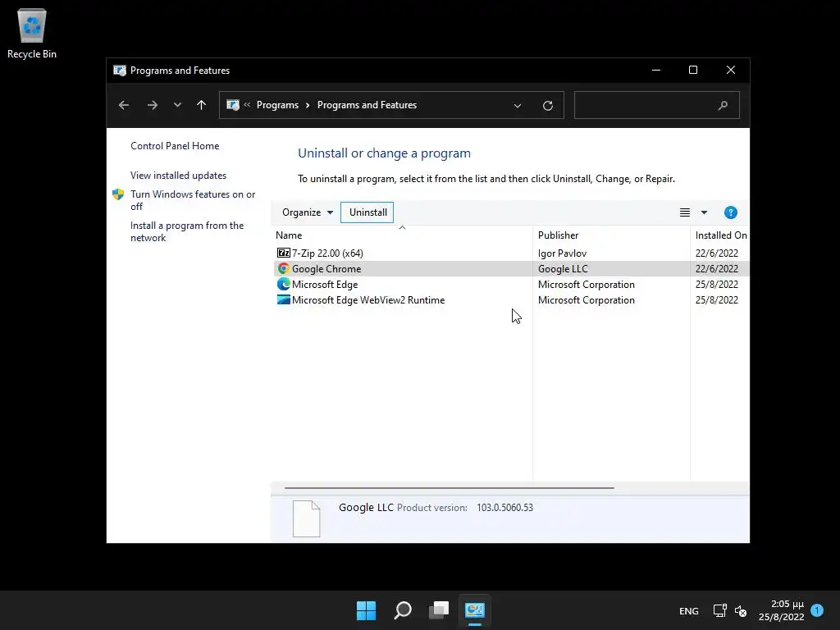The image size is (840, 630).
Task: Open Control Panel Home link
Action: 175,146
